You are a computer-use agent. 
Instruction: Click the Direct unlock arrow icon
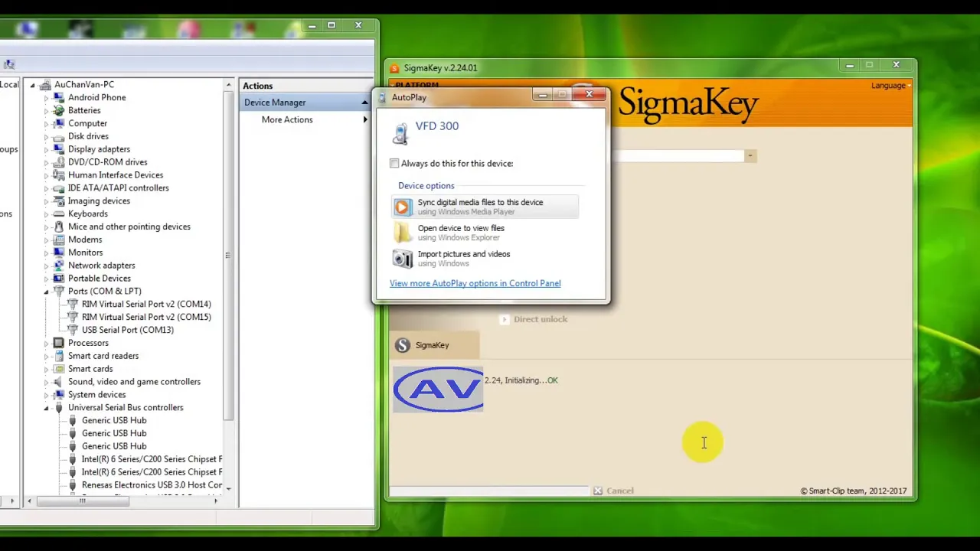tap(504, 319)
